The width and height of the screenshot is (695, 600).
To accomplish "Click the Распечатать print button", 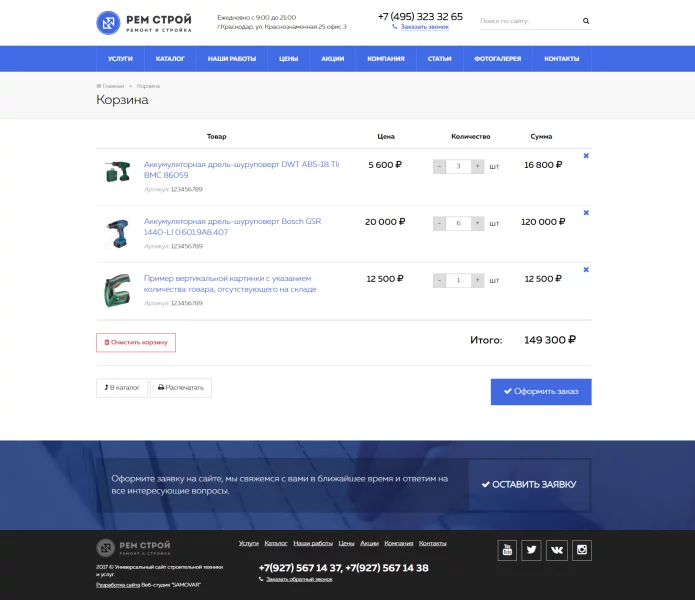I will click(181, 387).
